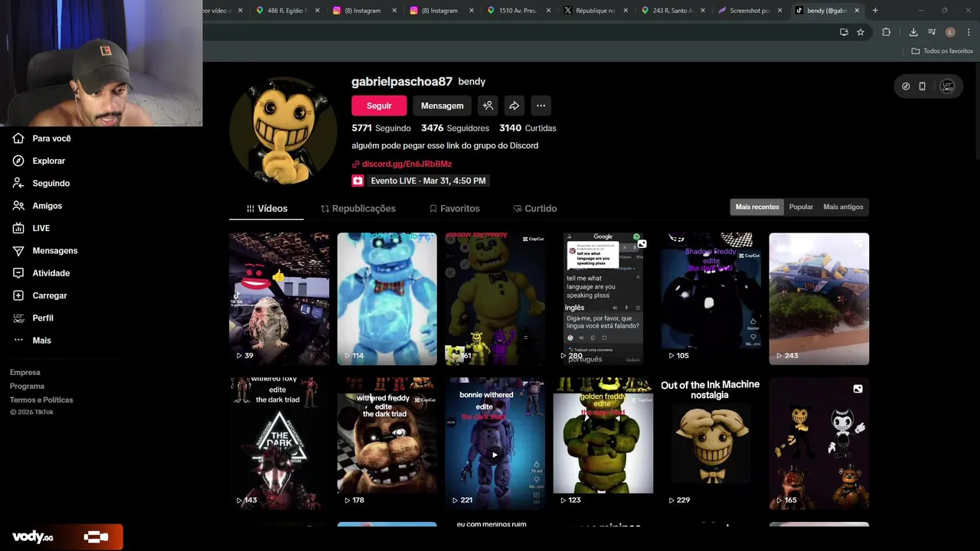Click the 5771 Seguindo count

pyautogui.click(x=381, y=128)
